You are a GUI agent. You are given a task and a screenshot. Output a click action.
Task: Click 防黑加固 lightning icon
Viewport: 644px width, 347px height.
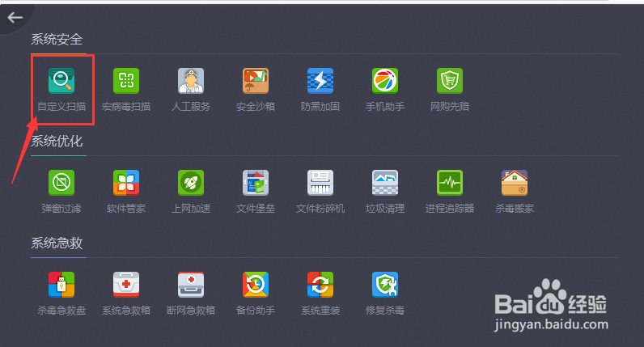point(320,81)
